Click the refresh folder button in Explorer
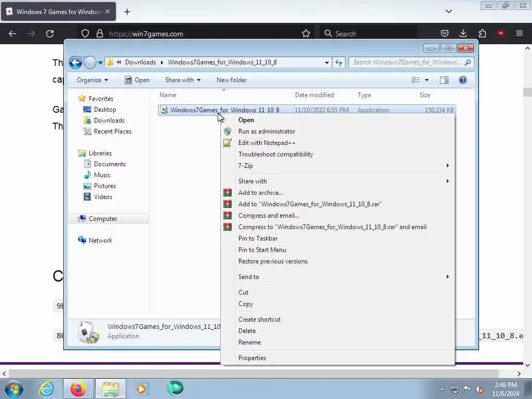The width and height of the screenshot is (532, 399). (x=339, y=62)
